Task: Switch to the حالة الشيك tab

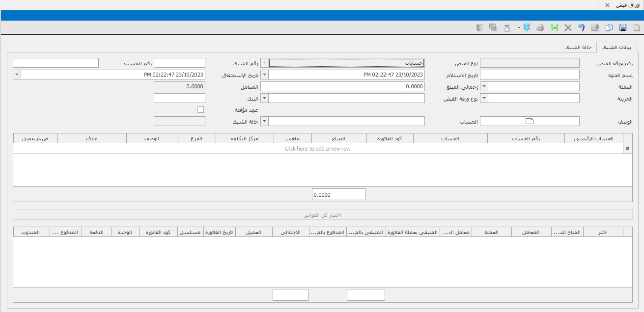Action: 578,48
